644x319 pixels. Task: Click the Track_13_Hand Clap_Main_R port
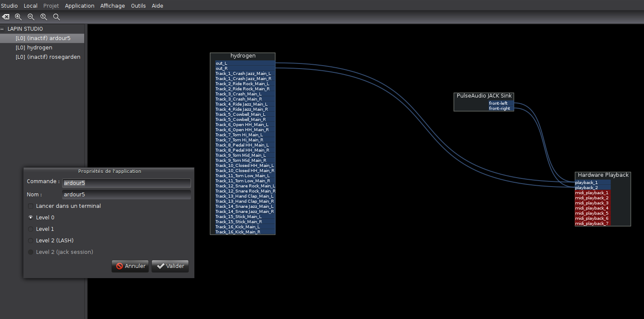pos(245,201)
